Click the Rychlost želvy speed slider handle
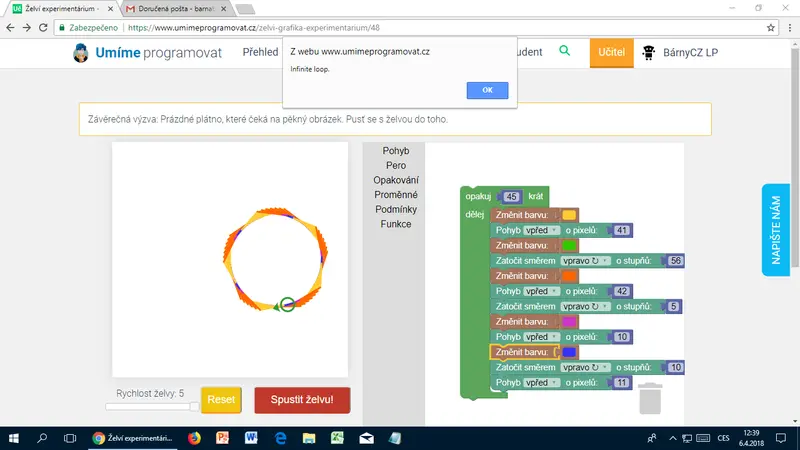The image size is (800, 450). [194, 407]
